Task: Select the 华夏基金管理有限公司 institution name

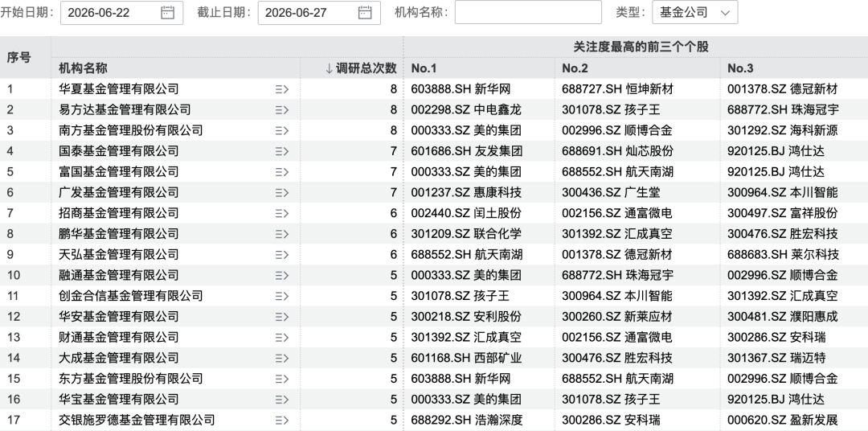Action: [118, 89]
